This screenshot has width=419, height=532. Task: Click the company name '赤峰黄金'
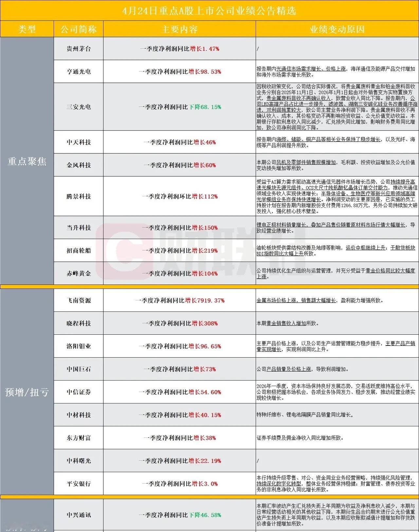point(79,274)
